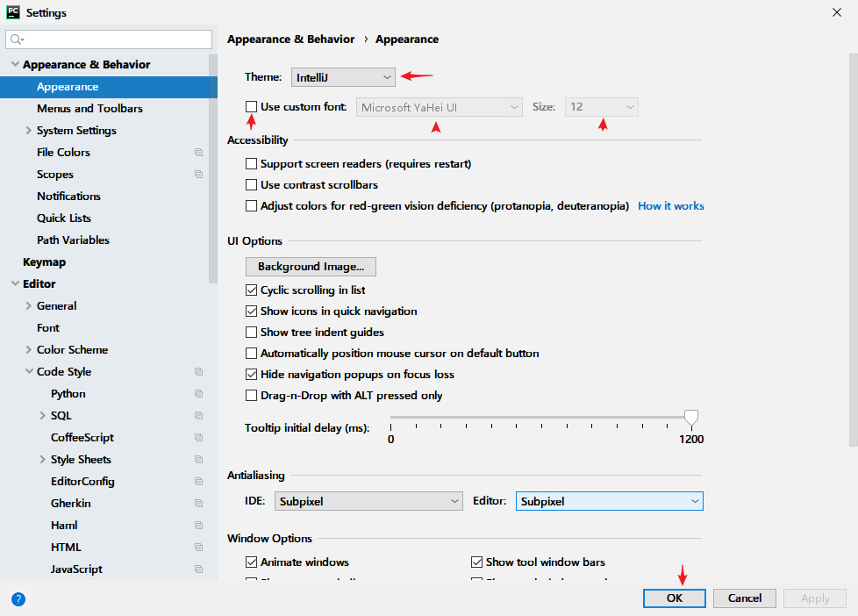
Task: Enable Use contrast scrollbars
Action: coord(251,184)
